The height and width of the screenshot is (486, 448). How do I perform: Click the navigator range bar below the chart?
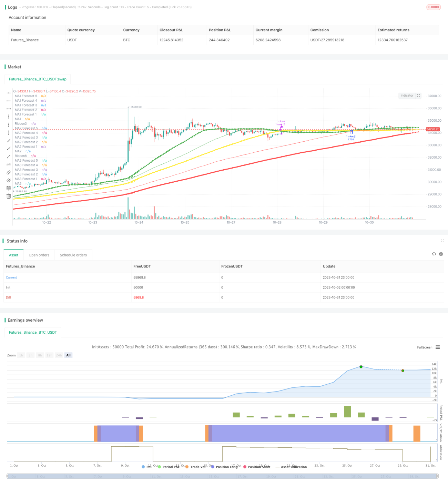coord(222,476)
